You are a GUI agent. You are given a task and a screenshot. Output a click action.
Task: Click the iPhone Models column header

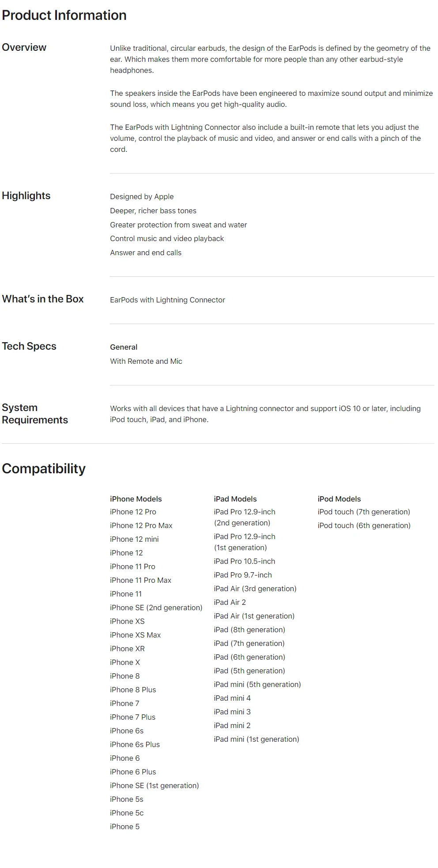(x=136, y=499)
